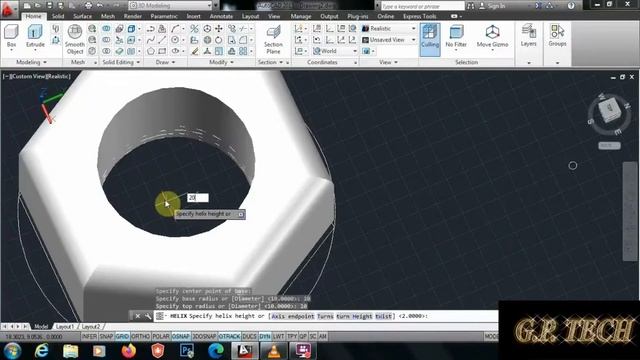Toggle DYN dynamic input in status bar

pos(265,336)
